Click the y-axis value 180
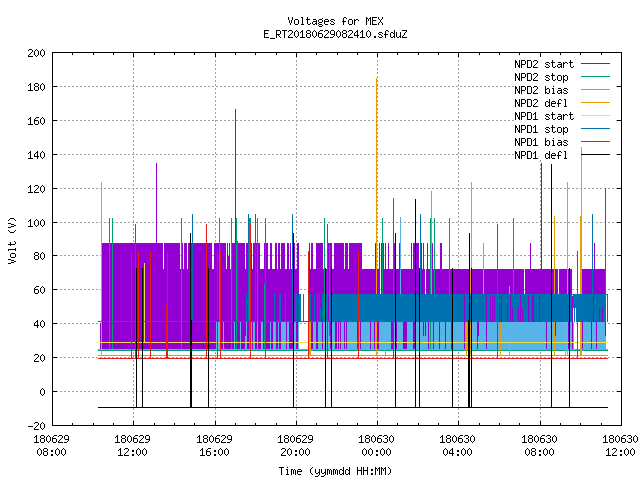The image size is (640, 480). pyautogui.click(x=36, y=87)
